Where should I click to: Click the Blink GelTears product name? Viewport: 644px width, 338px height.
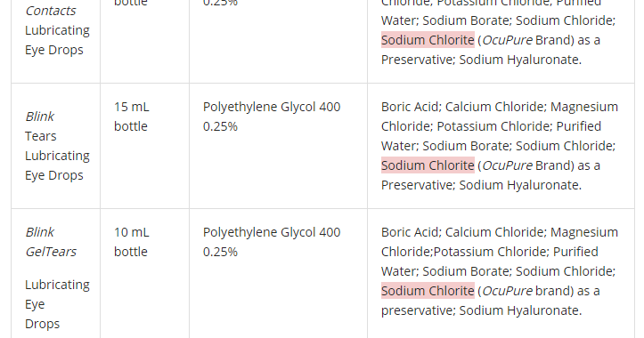[51, 242]
